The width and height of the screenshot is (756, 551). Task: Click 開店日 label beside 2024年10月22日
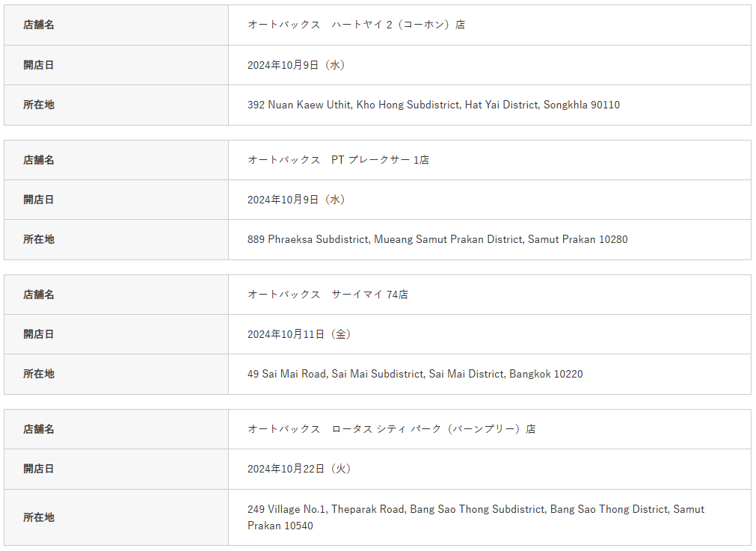39,469
